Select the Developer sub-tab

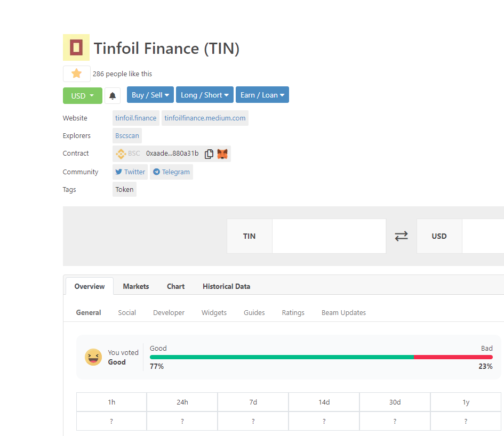[169, 313]
